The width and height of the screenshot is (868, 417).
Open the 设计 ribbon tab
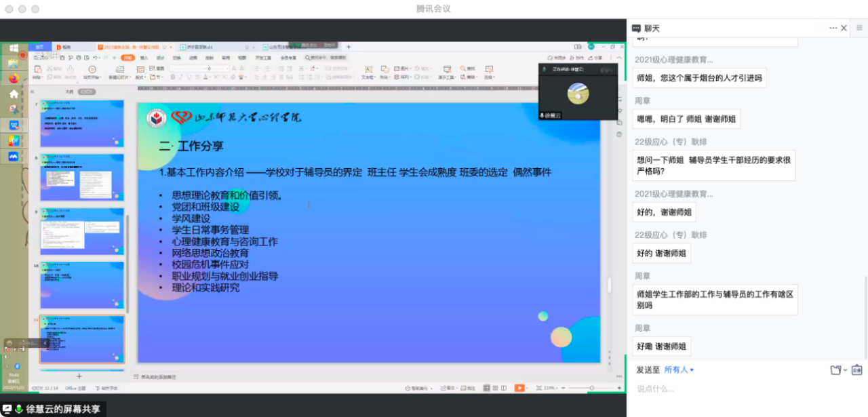[x=161, y=58]
